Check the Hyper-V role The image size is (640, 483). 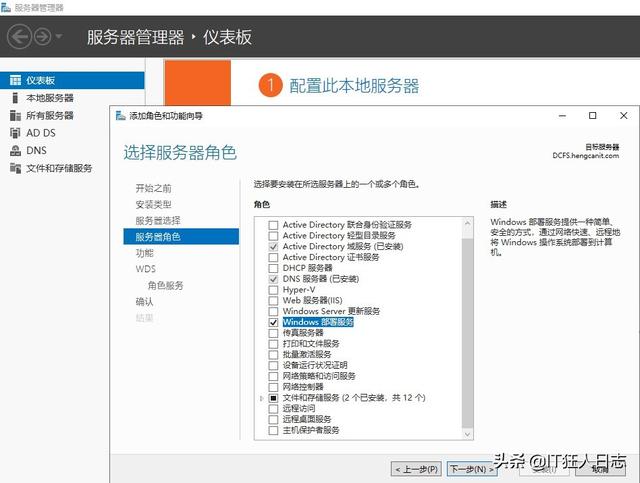pyautogui.click(x=273, y=290)
